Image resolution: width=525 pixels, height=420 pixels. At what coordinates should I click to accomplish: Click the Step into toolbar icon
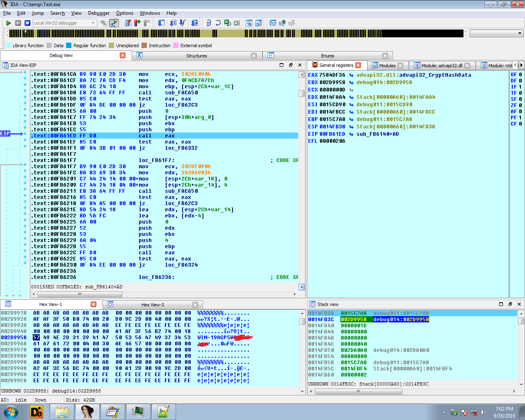coord(209,23)
